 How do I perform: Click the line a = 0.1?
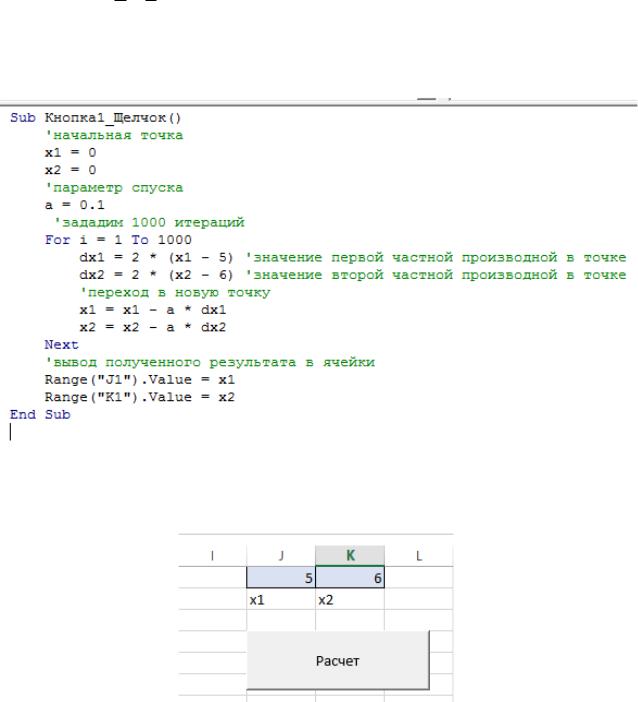coord(75,205)
